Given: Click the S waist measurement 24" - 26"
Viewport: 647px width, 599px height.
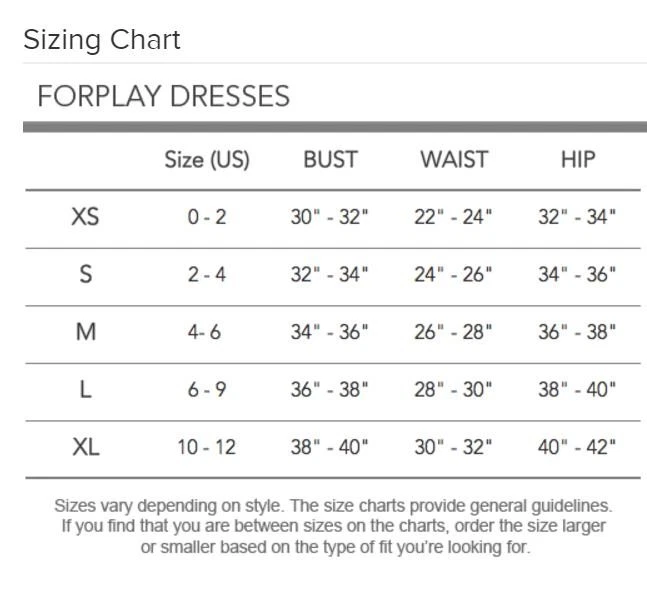Looking at the screenshot, I should click(x=454, y=275).
